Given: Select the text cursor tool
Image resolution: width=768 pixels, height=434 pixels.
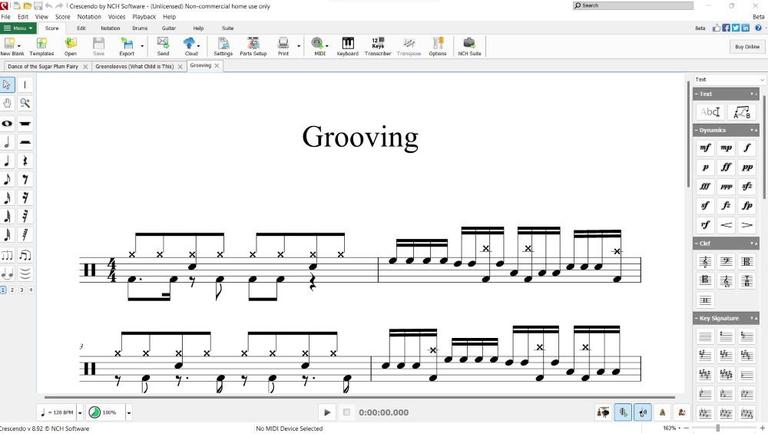Looking at the screenshot, I should tap(25, 85).
